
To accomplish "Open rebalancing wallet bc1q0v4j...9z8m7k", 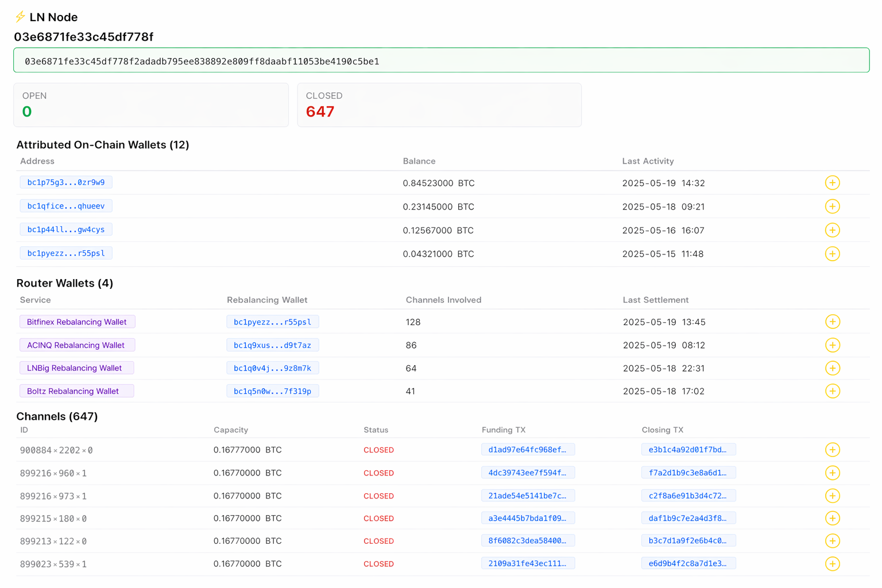I will point(273,368).
